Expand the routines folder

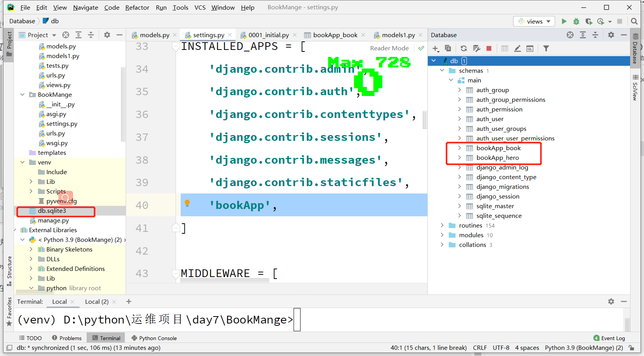442,225
